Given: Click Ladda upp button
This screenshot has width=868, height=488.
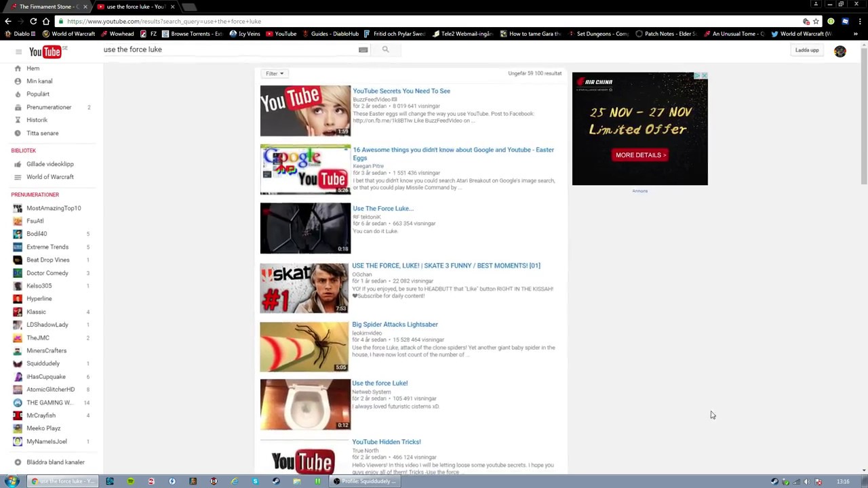Looking at the screenshot, I should [x=807, y=50].
